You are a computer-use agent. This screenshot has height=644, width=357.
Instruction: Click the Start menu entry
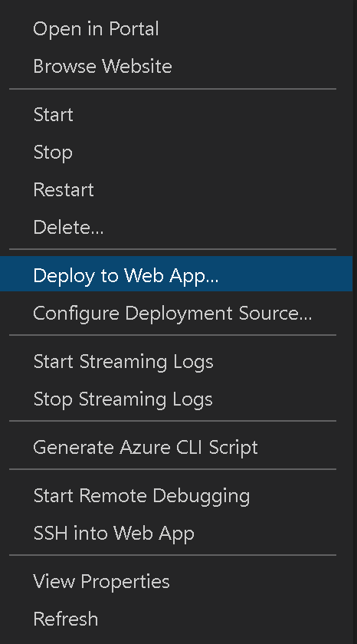(x=176, y=114)
